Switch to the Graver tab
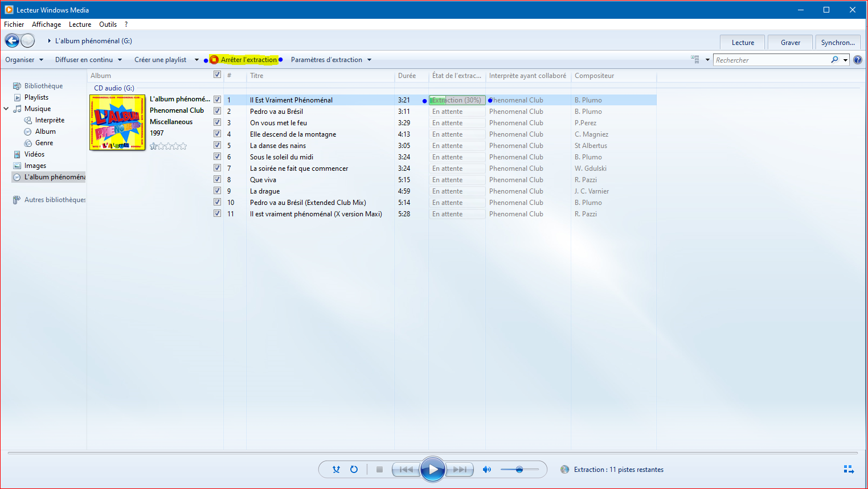868x489 pixels. (790, 43)
